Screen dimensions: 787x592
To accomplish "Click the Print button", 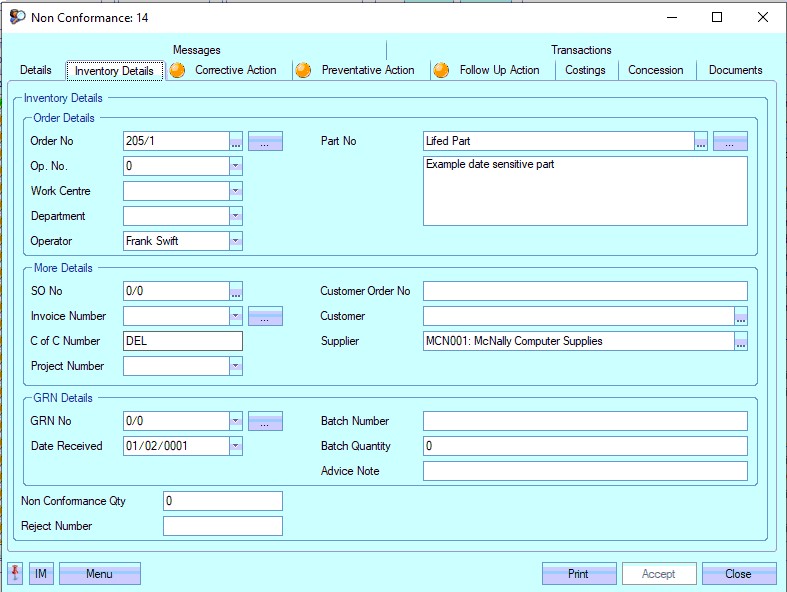I will pyautogui.click(x=578, y=574).
